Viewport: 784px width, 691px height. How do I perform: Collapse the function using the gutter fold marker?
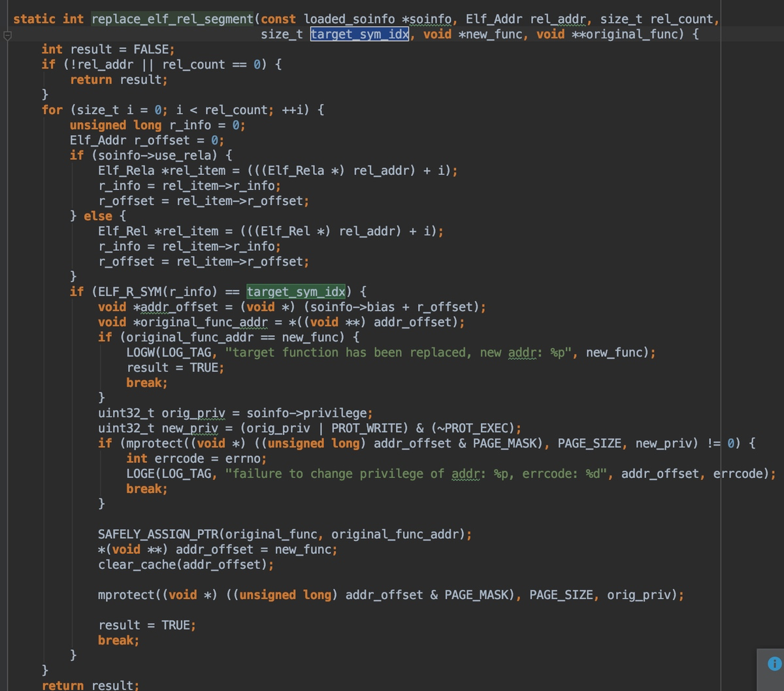(x=7, y=37)
